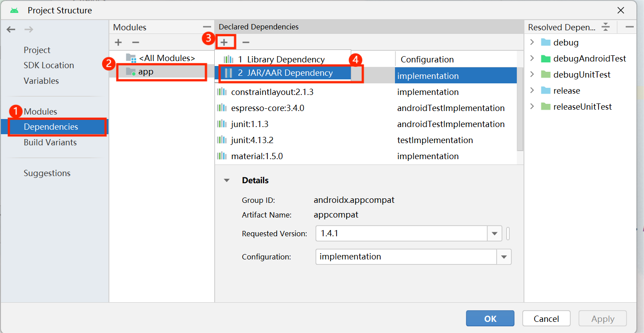Click the material library icon
644x333 pixels.
[222, 156]
